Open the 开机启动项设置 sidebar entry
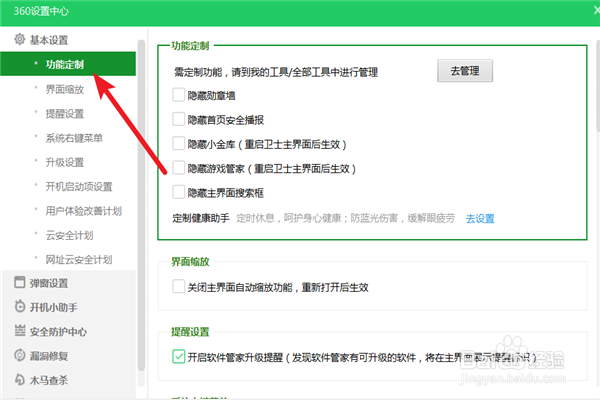This screenshot has width=600, height=400. pos(79,186)
